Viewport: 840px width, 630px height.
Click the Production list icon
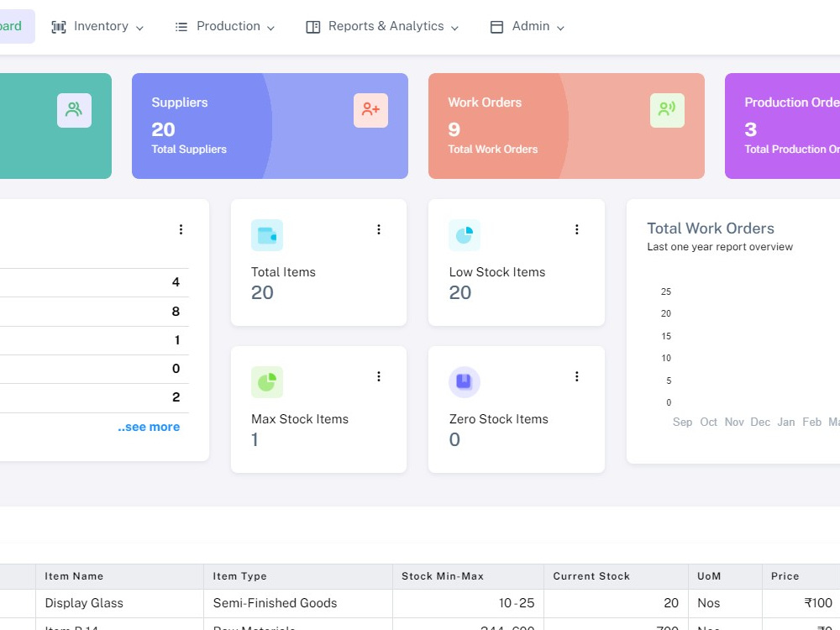coord(181,27)
